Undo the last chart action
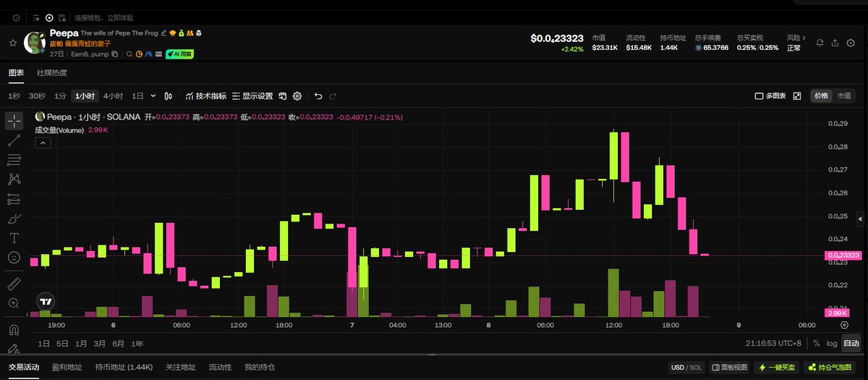Viewport: 868px width, 380px height. click(318, 96)
